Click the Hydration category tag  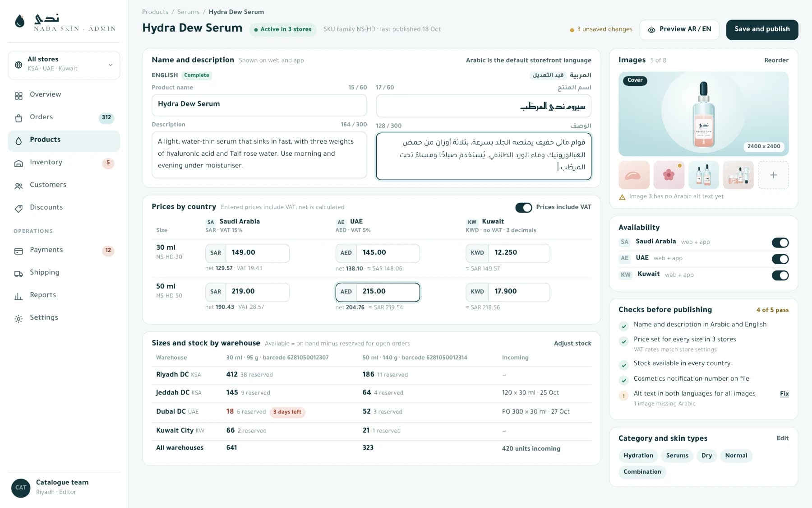coord(638,456)
